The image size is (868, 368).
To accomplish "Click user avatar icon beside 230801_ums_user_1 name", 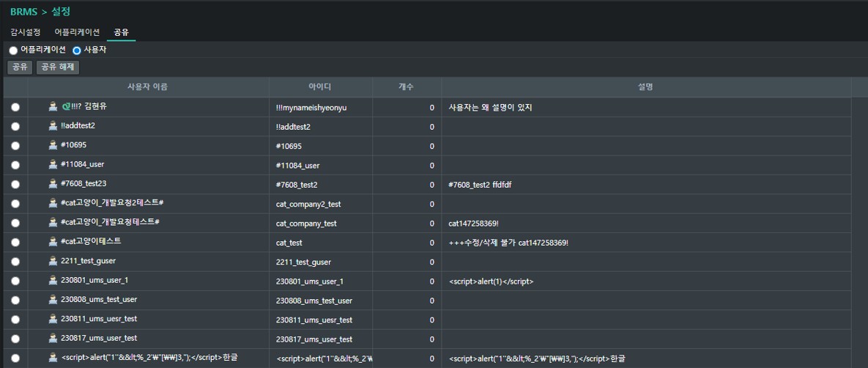I will click(53, 281).
